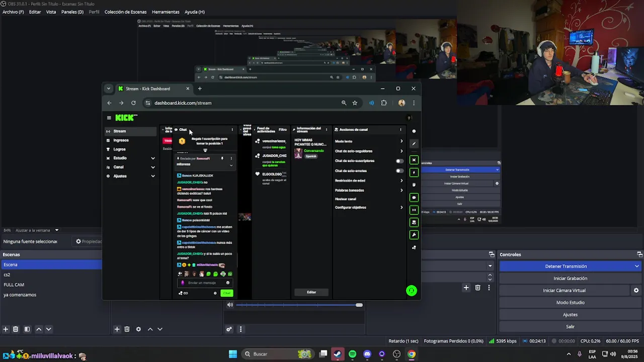Open Chrome tab search dropdown
Viewport: 644px width, 362px height.
(x=108, y=88)
